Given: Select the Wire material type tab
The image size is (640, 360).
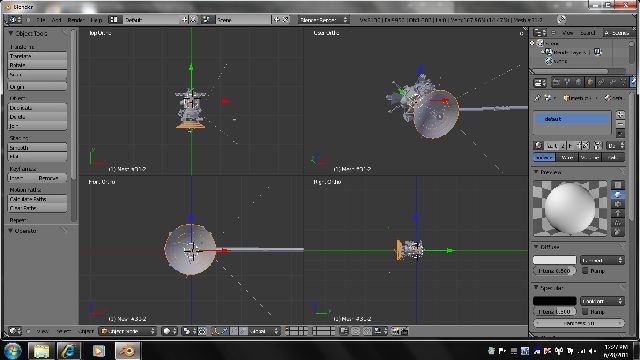Looking at the screenshot, I should pyautogui.click(x=567, y=158).
